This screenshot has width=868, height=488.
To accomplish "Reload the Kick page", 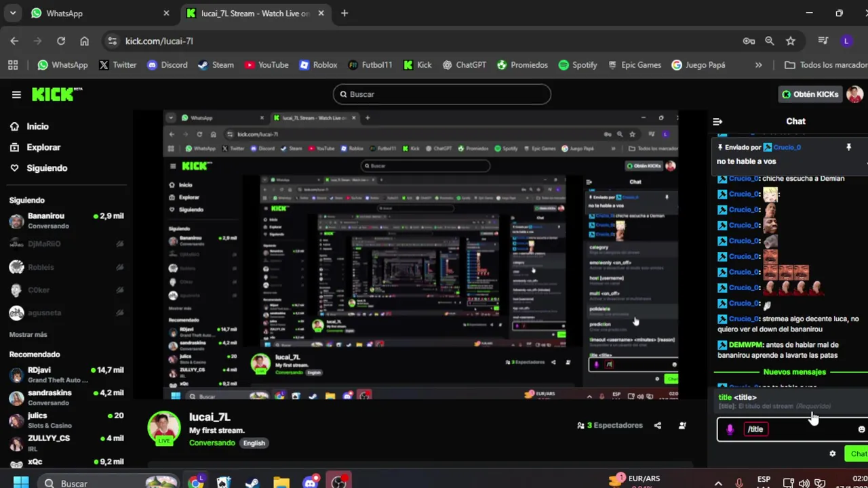I will tap(61, 41).
